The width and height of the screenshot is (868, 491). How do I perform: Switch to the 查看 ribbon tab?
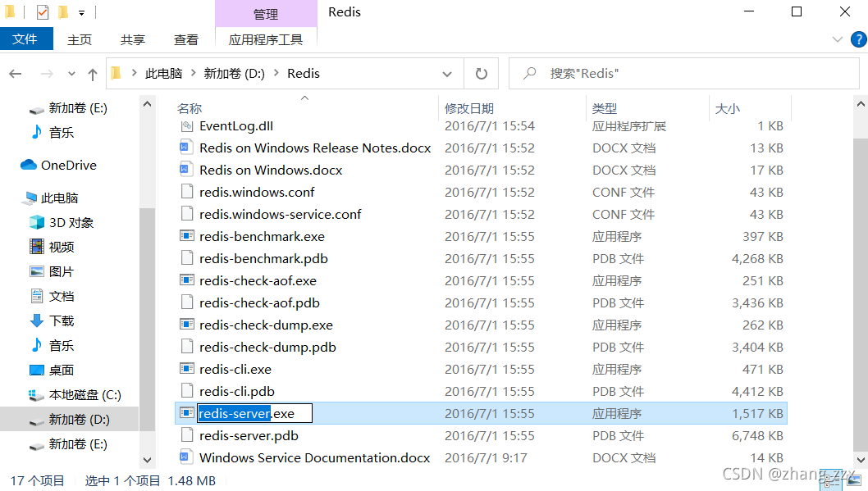(x=186, y=40)
